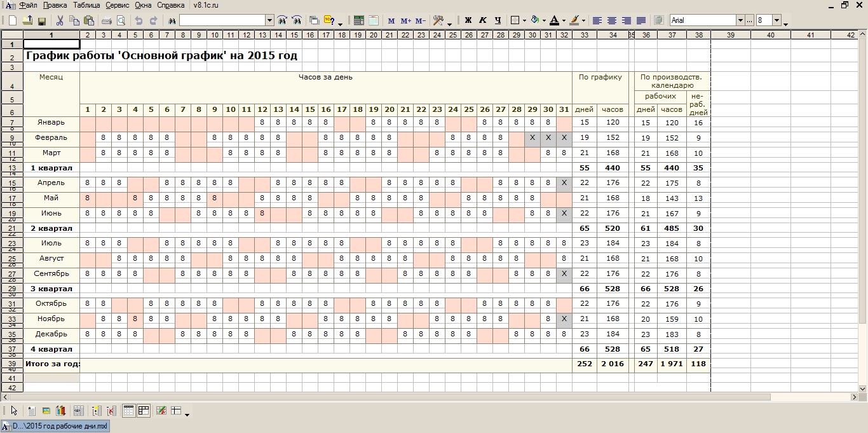Open the tools hammer-and-wrench icon
This screenshot has width=868, height=433.
pos(438,20)
